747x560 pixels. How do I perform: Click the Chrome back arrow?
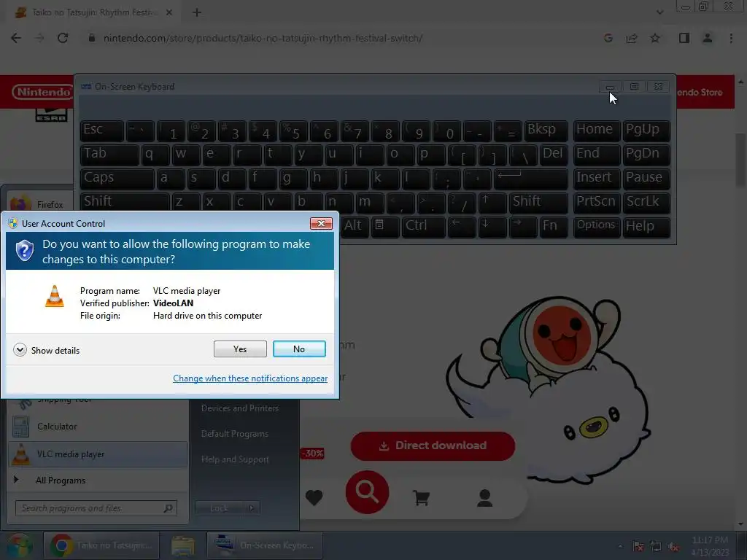click(x=16, y=38)
